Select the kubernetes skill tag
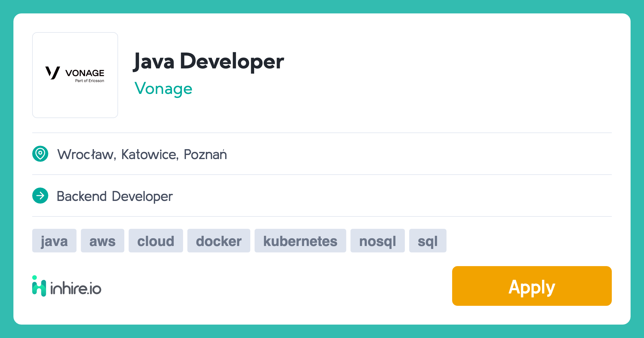Screen dimensions: 644x338 300,241
